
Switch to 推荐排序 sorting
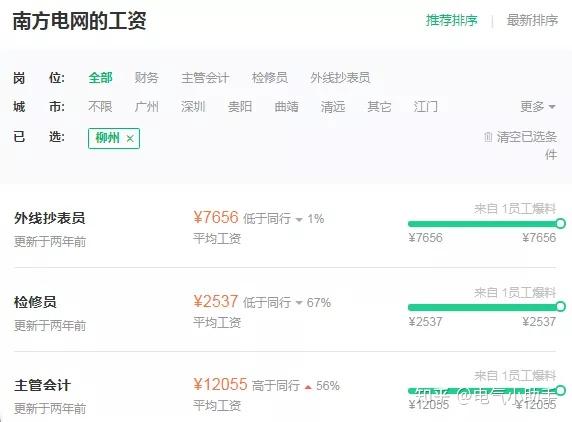(x=452, y=20)
